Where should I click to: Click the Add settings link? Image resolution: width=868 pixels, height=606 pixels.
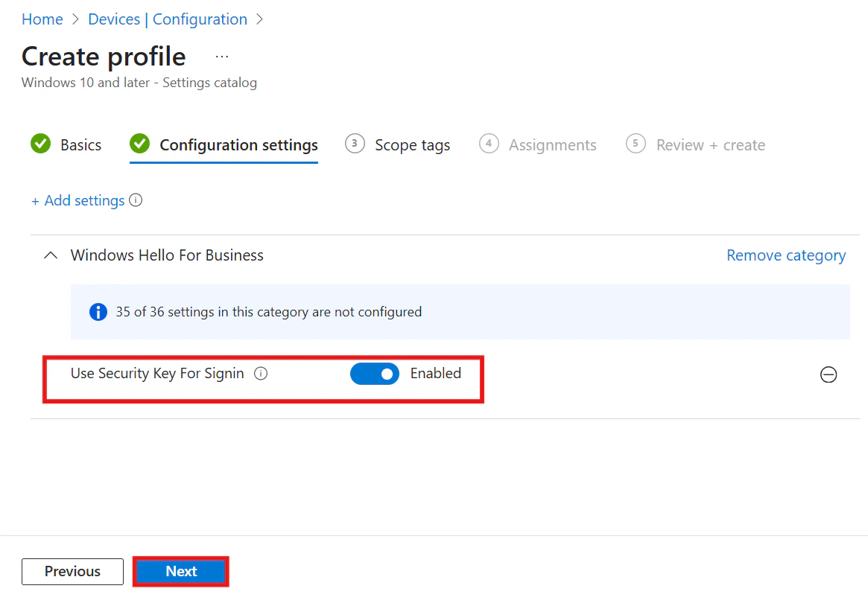coord(78,200)
